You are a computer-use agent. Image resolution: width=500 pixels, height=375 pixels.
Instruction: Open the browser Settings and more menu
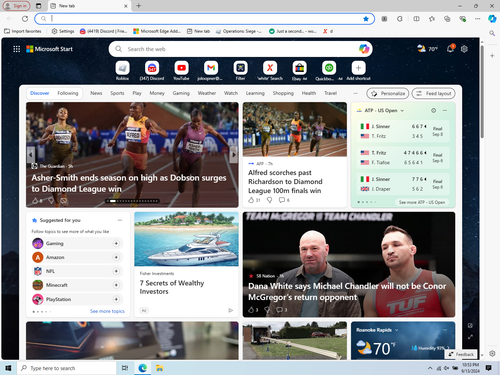tap(478, 19)
